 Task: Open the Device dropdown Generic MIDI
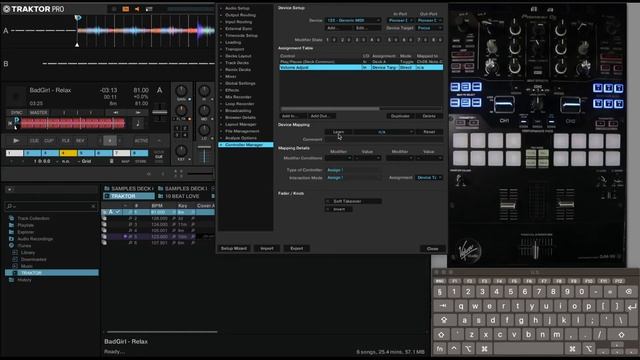(353, 20)
